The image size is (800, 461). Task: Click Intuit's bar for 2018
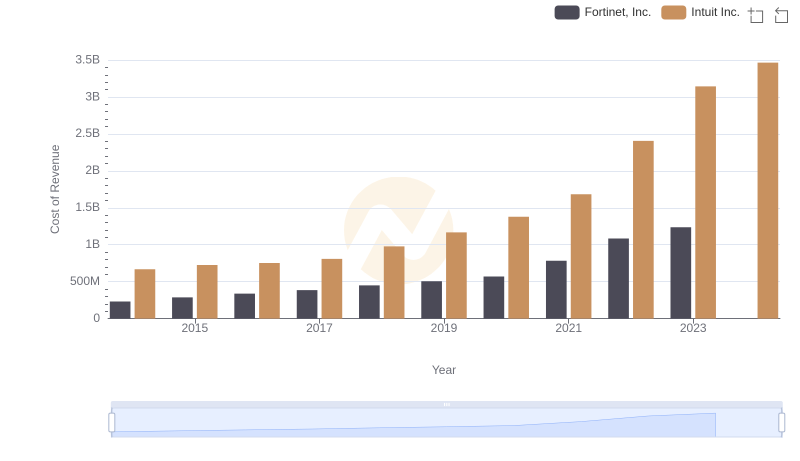coord(394,283)
